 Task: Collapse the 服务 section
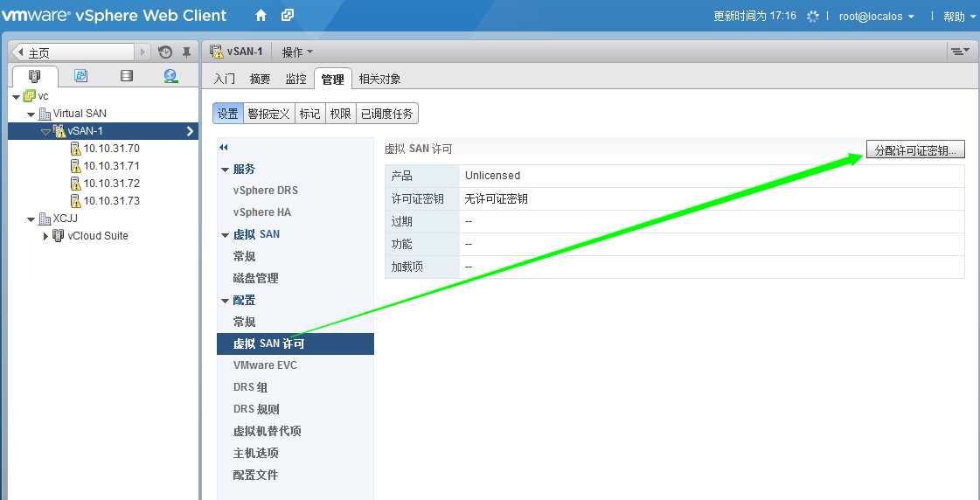coord(225,170)
